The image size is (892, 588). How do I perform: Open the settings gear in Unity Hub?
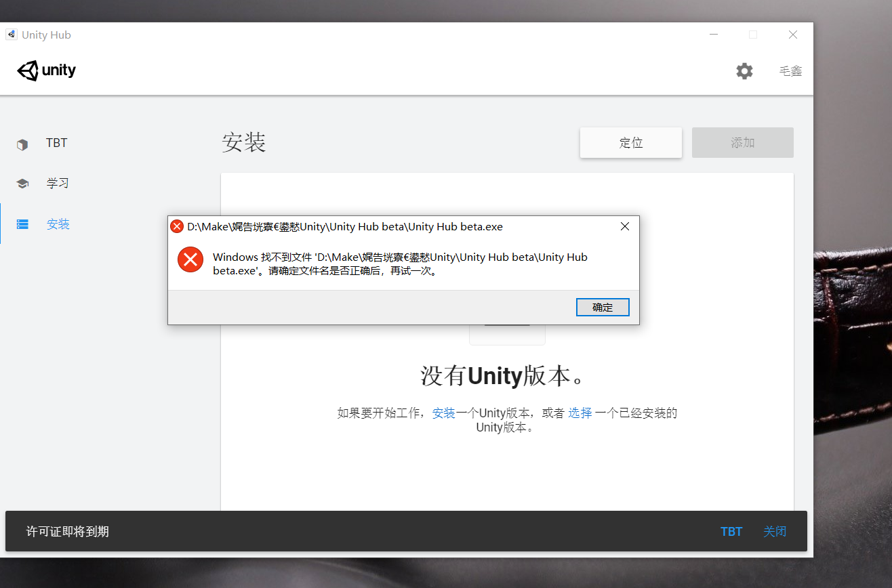click(744, 71)
